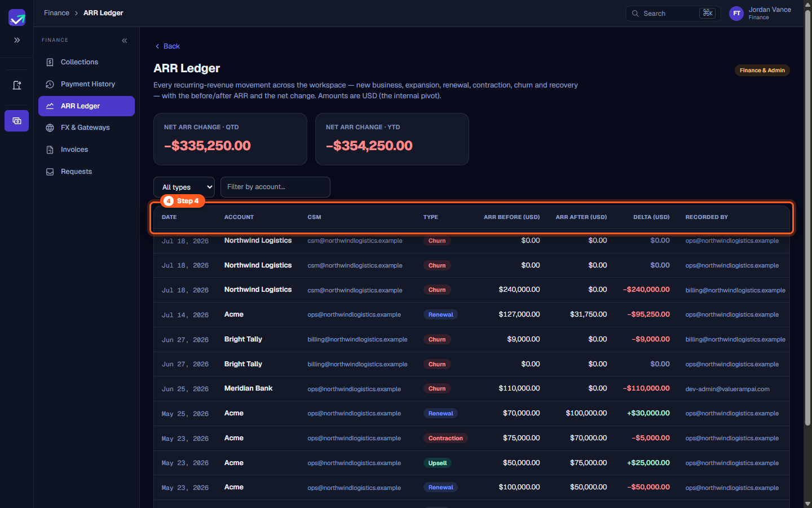Image resolution: width=812 pixels, height=508 pixels.
Task: Go to FX & Gateways
Action: tap(86, 128)
